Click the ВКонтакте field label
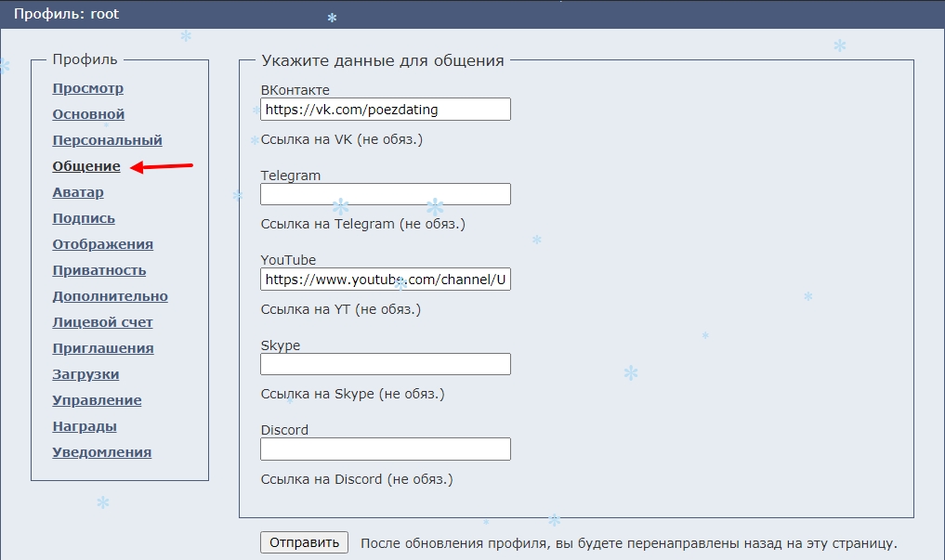The height and width of the screenshot is (560, 945). [295, 90]
